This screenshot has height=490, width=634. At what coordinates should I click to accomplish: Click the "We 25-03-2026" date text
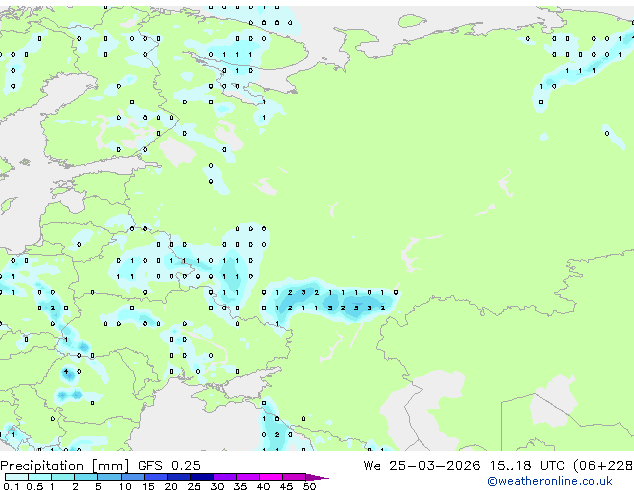[x=422, y=466]
